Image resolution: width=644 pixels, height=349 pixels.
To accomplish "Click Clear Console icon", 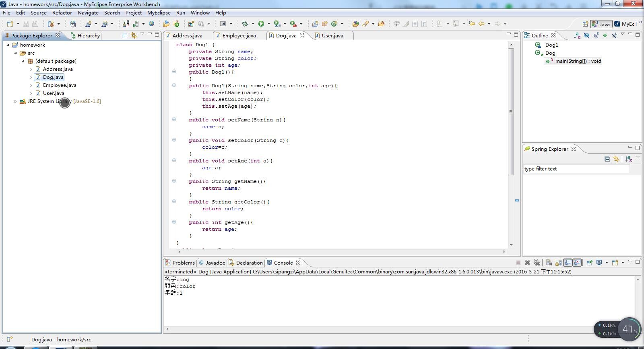I will (549, 263).
